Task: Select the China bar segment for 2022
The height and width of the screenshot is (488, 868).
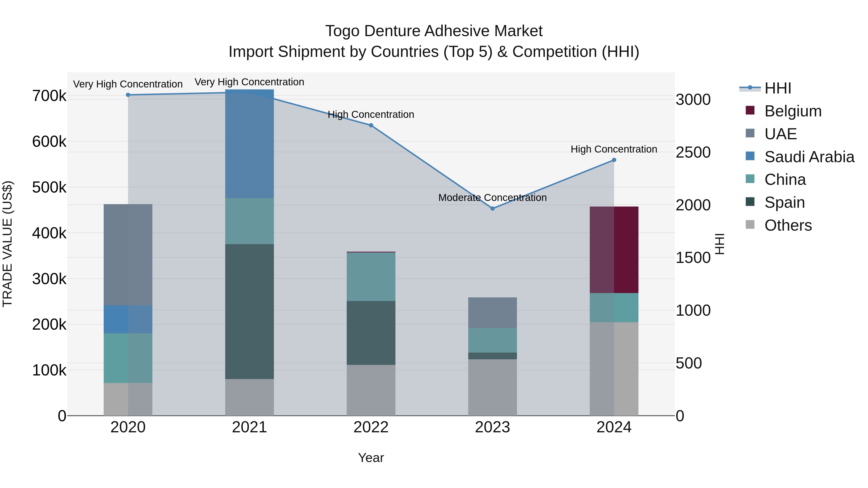Action: pyautogui.click(x=371, y=277)
